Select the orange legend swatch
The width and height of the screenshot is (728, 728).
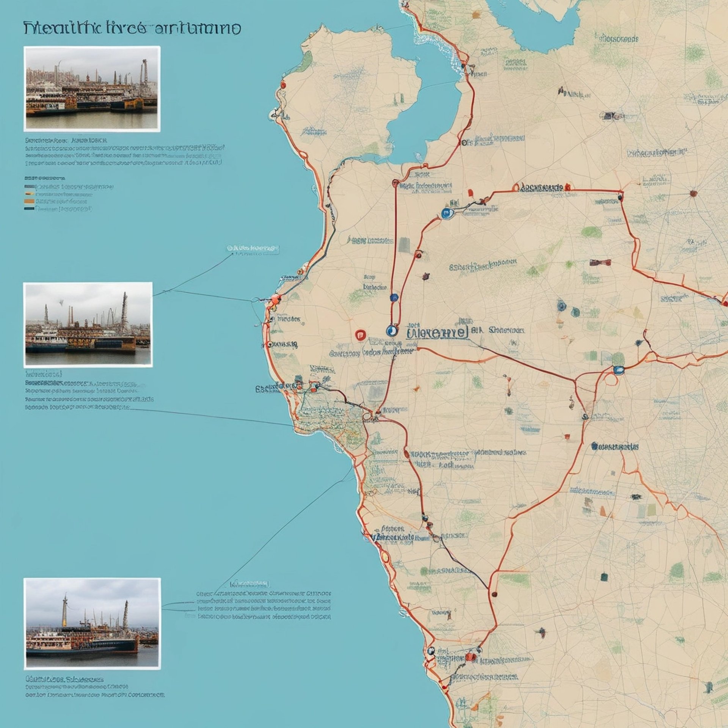29,201
